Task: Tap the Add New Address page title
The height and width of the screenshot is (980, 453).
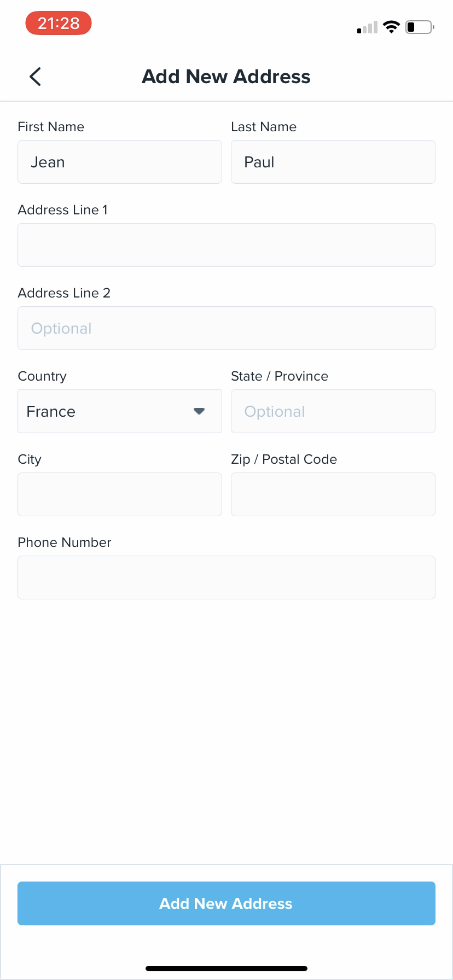Action: point(226,77)
